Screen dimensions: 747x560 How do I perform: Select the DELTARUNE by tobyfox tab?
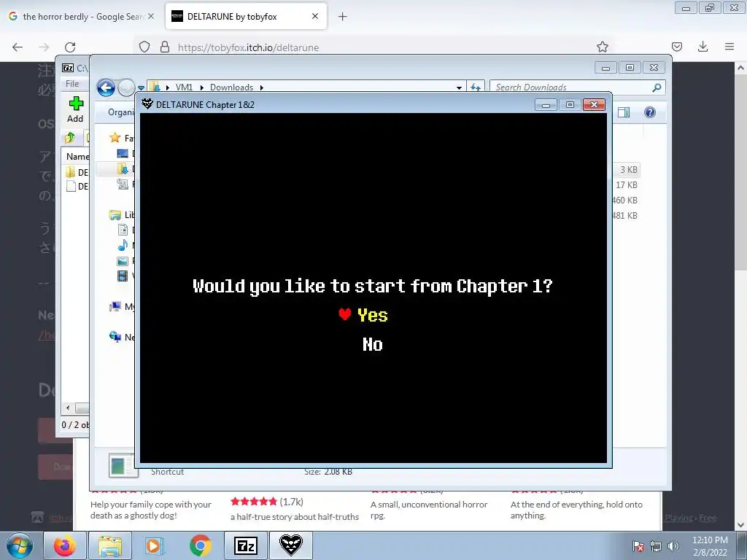pyautogui.click(x=246, y=17)
